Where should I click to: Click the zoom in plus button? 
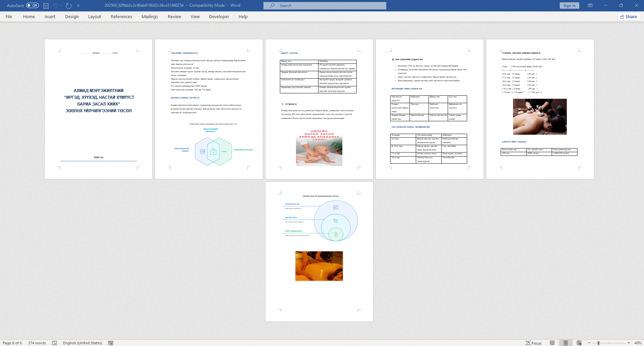click(x=629, y=343)
